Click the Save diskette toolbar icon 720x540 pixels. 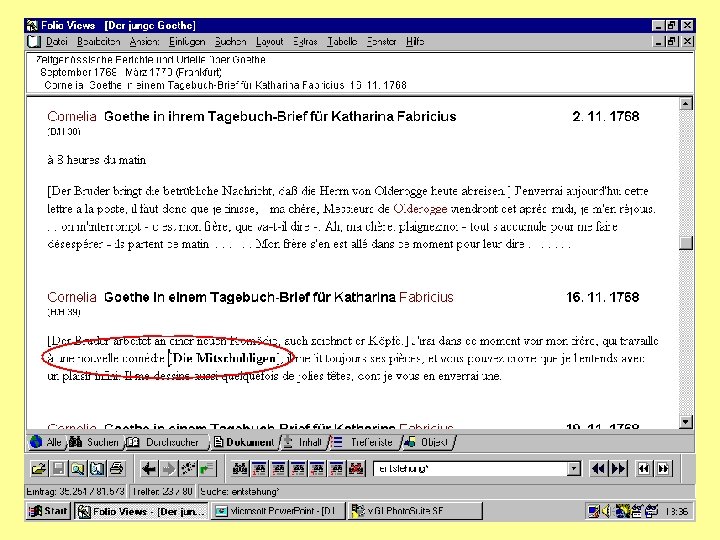(x=58, y=469)
